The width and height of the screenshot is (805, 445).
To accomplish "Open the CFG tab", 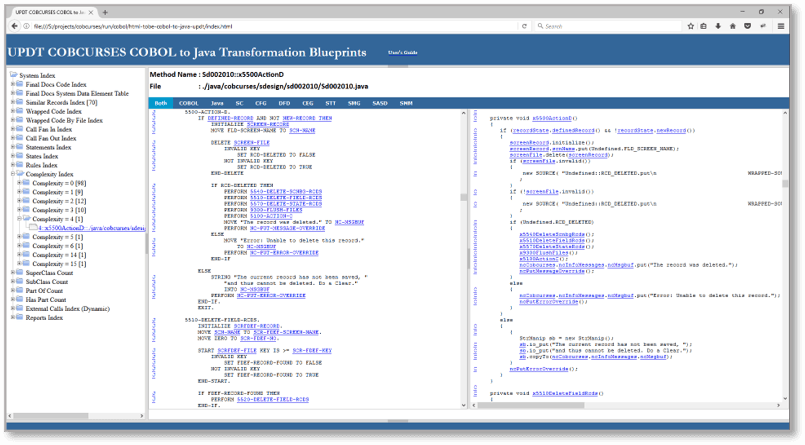I will [x=261, y=103].
